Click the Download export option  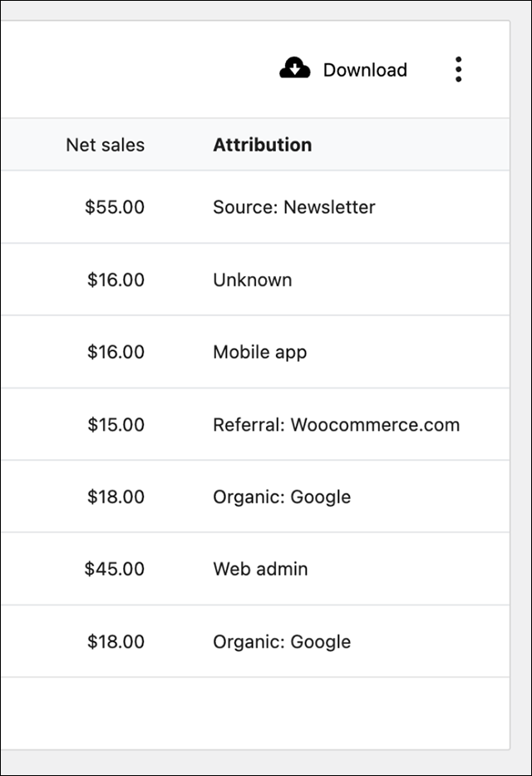(x=366, y=69)
